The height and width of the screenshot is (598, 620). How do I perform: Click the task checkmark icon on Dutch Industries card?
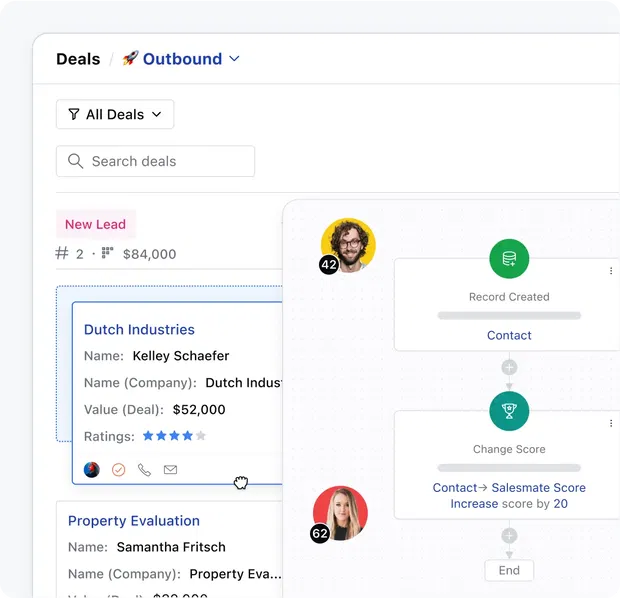pos(118,470)
